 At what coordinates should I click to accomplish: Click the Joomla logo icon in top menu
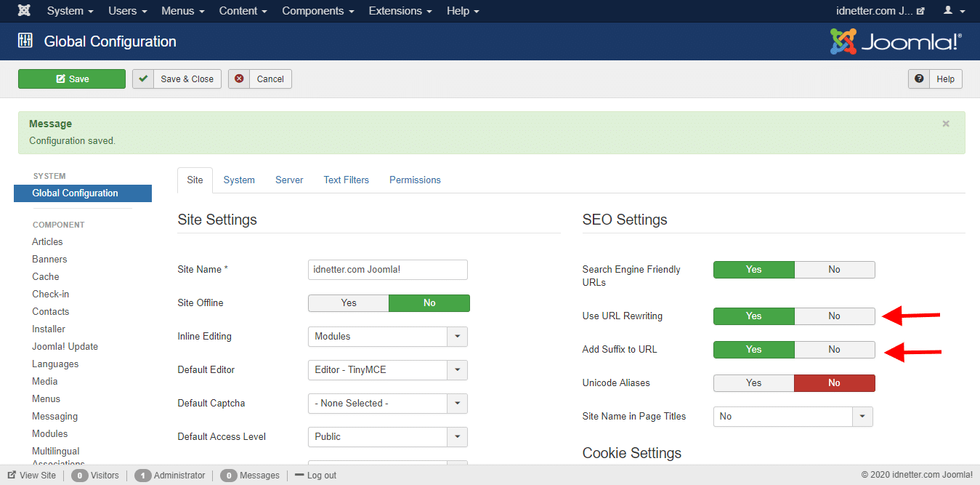click(24, 11)
